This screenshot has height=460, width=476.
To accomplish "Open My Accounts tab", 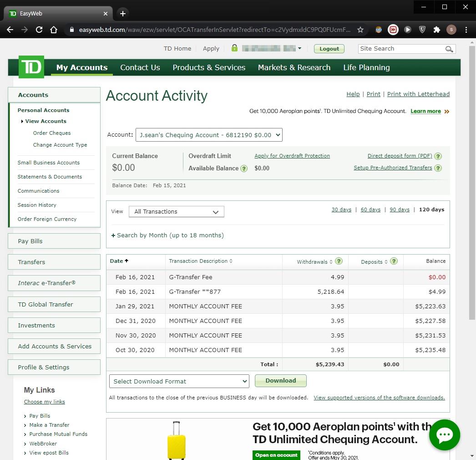I will point(81,67).
